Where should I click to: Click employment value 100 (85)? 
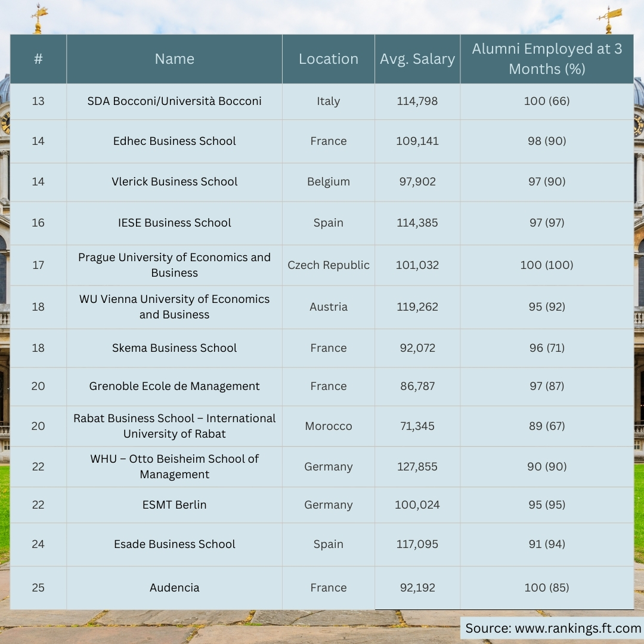click(547, 588)
